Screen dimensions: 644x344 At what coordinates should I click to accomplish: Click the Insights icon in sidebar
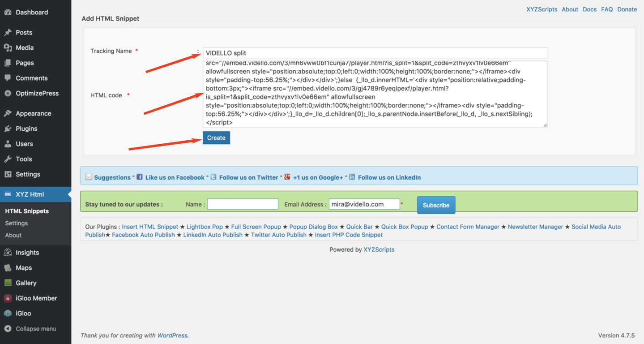(x=8, y=253)
